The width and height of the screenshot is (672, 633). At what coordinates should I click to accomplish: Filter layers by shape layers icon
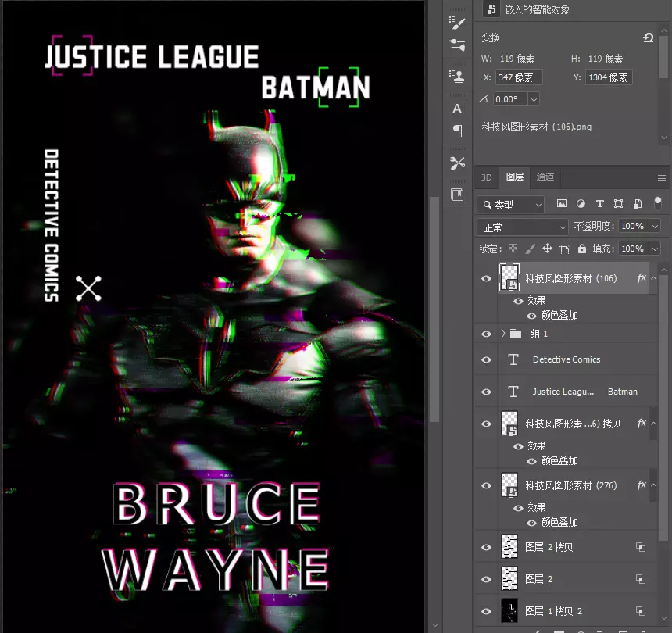[618, 203]
